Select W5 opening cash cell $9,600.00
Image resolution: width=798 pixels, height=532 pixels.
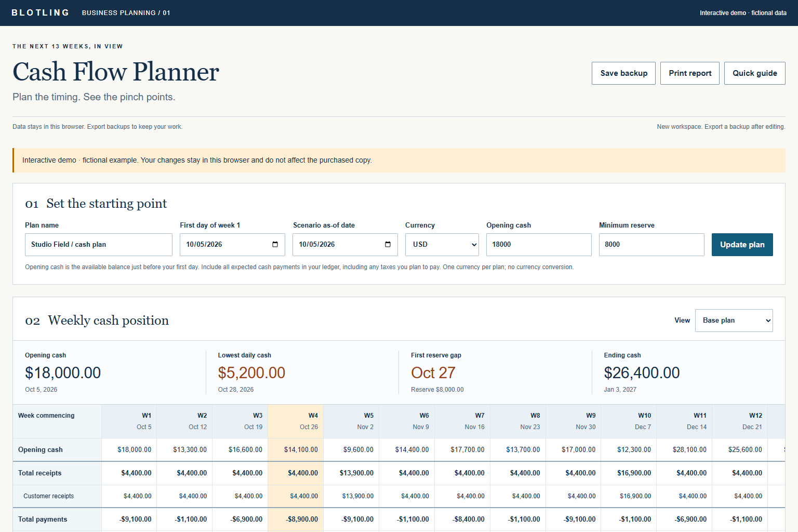[351, 450]
